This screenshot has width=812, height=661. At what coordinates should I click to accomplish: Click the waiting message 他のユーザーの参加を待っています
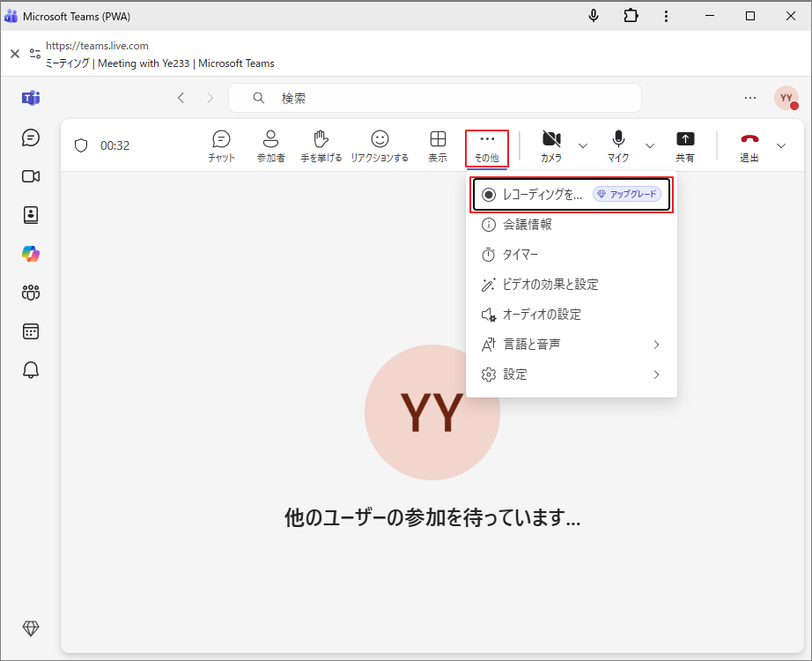click(432, 517)
